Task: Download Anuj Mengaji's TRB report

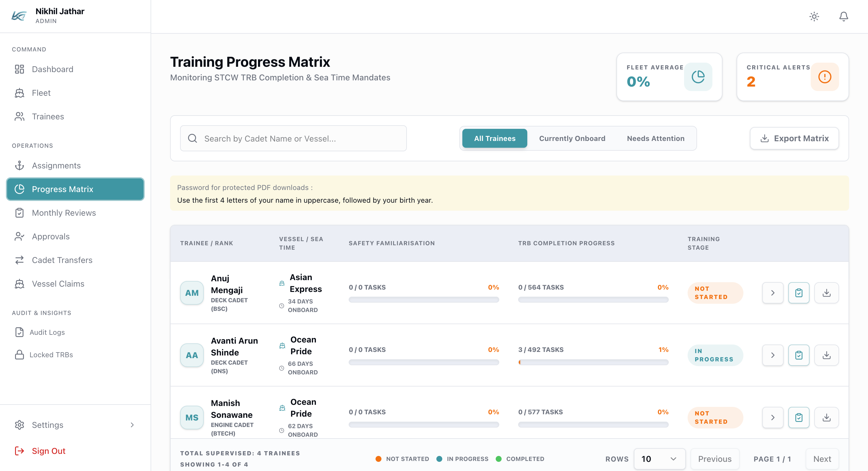Action: click(x=826, y=293)
